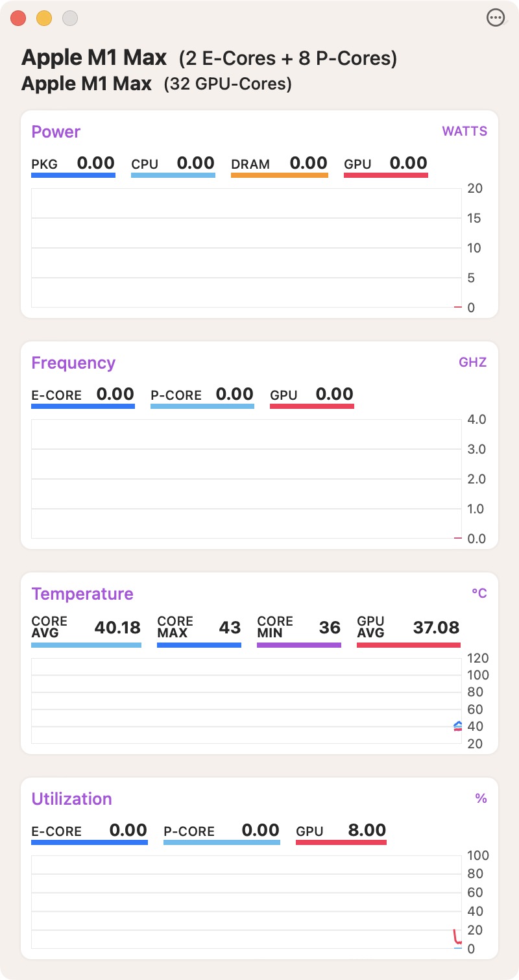Click the yellow minimize window button
Image resolution: width=519 pixels, height=980 pixels.
pyautogui.click(x=44, y=18)
